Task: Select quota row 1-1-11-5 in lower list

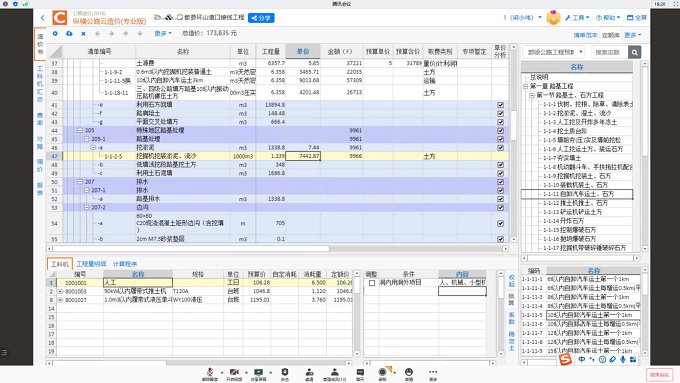Action: pos(581,315)
